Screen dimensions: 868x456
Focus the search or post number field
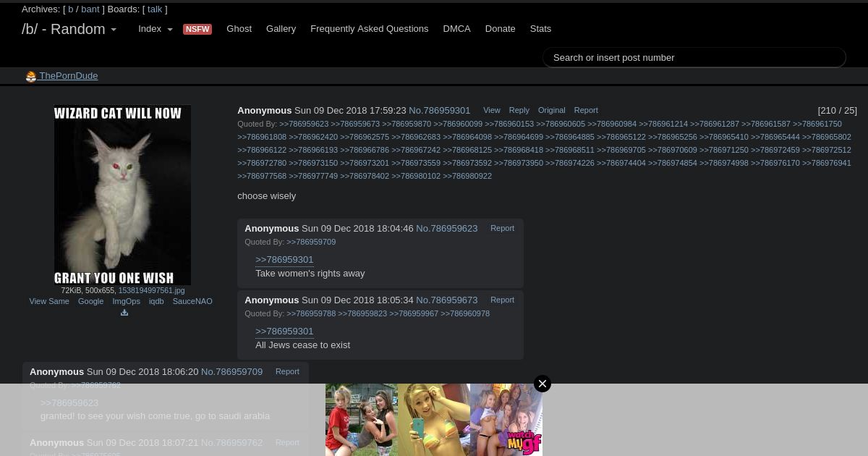pos(694,58)
